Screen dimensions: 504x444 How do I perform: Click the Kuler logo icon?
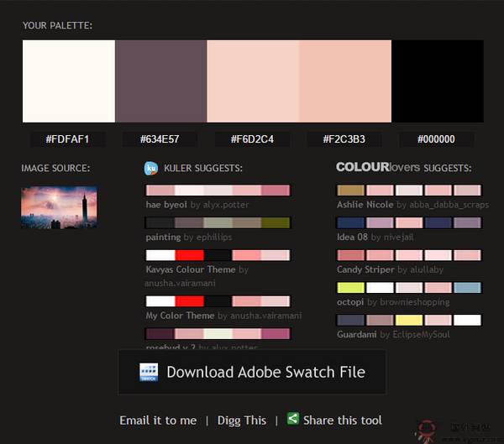tap(152, 168)
